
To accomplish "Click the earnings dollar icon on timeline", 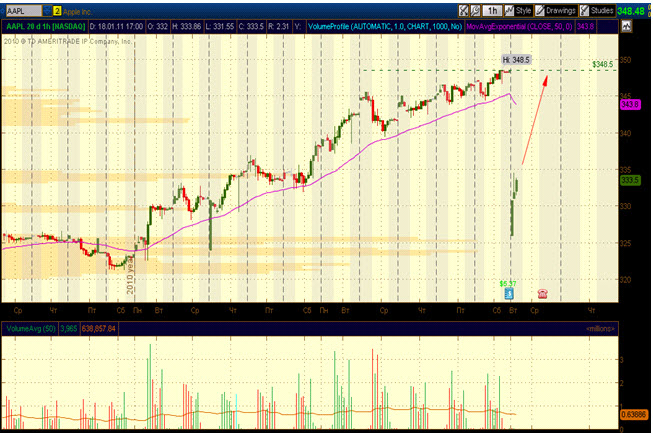I will pos(509,294).
